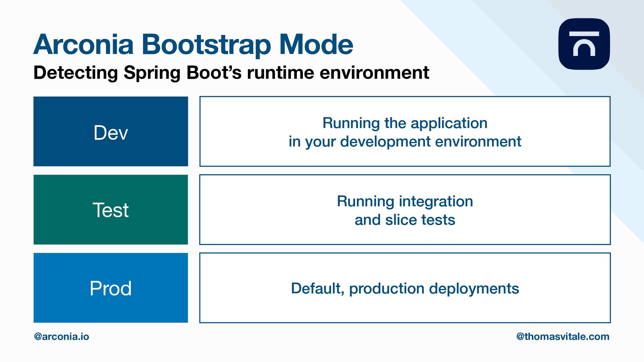Click the word 'Bootstrap' in heading
The height and width of the screenshot is (362, 644).
[x=206, y=45]
